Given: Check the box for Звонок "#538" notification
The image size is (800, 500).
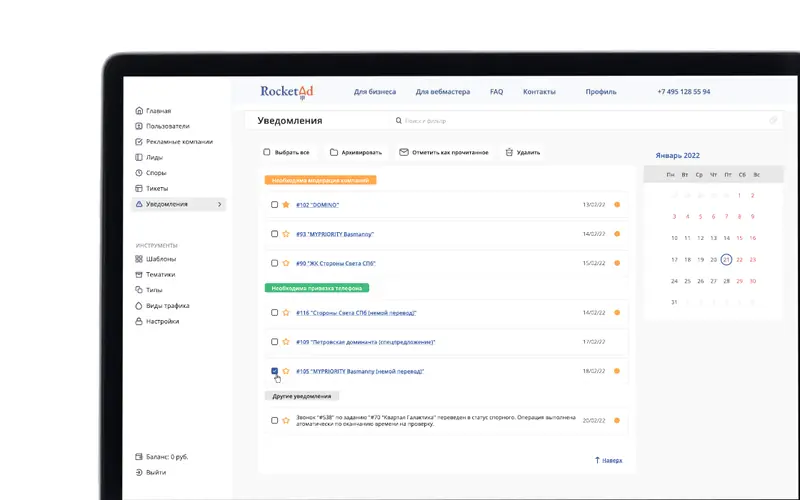Looking at the screenshot, I should [274, 420].
